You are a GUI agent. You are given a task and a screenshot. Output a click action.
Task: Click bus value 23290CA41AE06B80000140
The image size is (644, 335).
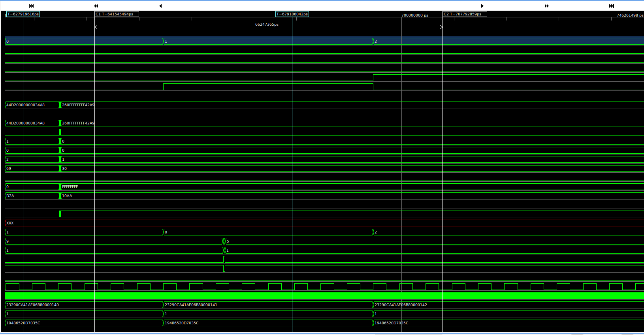[x=32, y=305]
